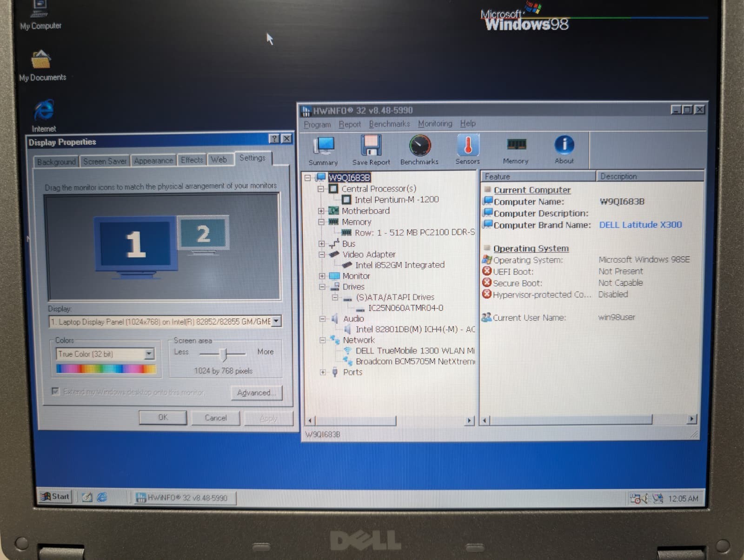This screenshot has height=560, width=744.
Task: Click the Advanced... button
Action: [256, 393]
